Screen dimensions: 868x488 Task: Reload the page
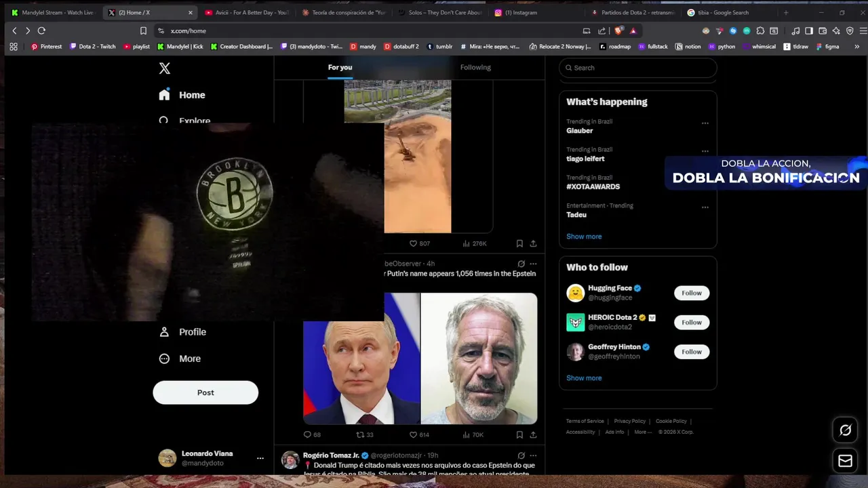[41, 30]
